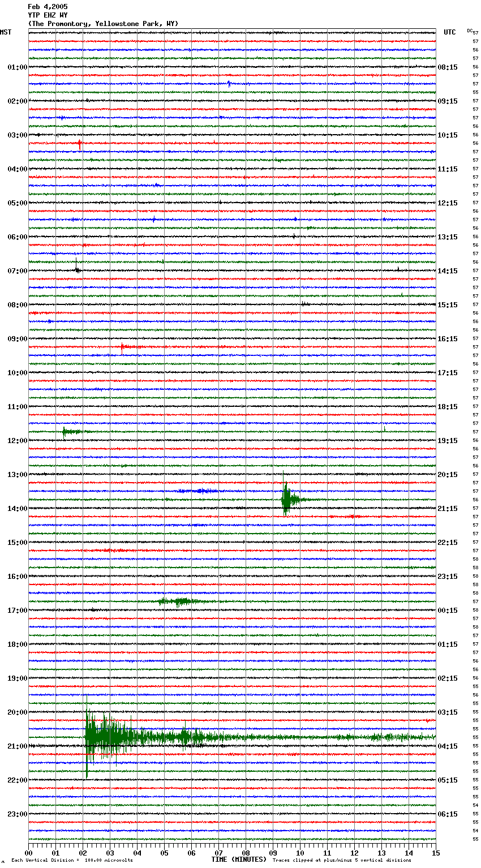
Task: Select the 17:00 MST time label
Action: coord(17,611)
